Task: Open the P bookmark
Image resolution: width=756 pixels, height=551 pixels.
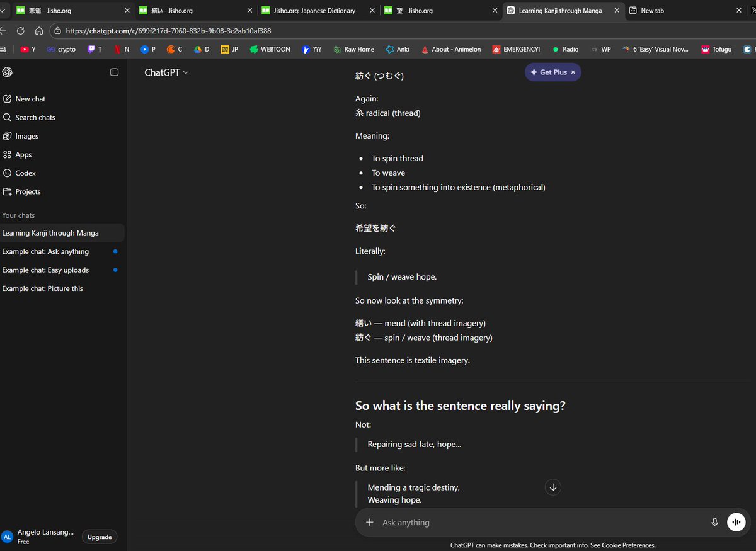Action: (x=148, y=49)
